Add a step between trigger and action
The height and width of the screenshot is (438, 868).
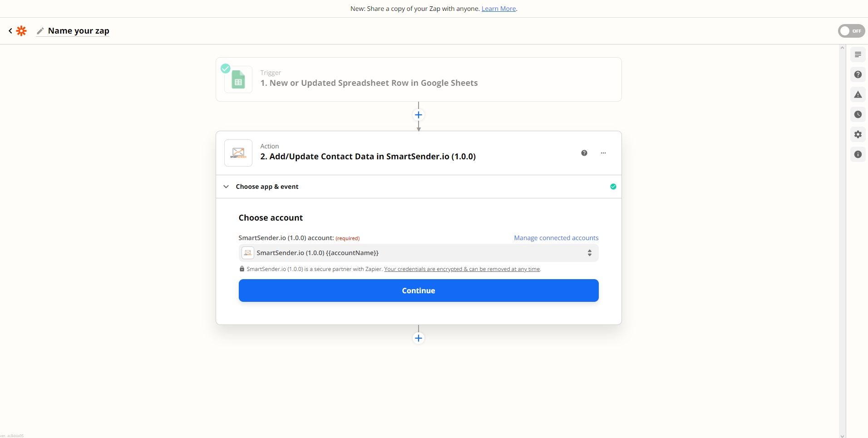(419, 115)
